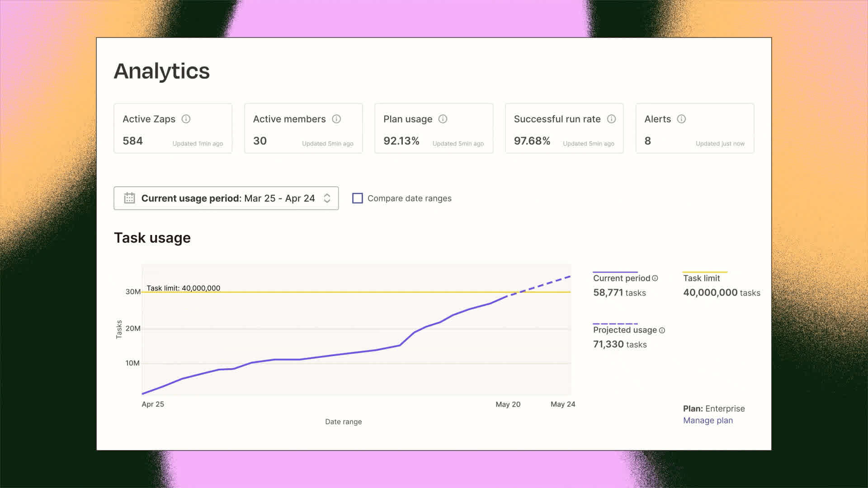Click the Alerts count card

694,129
